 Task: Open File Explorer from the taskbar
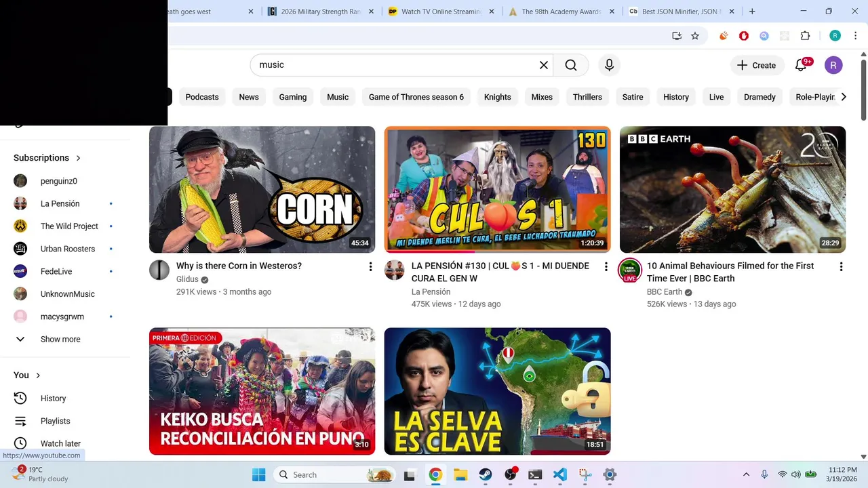click(x=460, y=474)
